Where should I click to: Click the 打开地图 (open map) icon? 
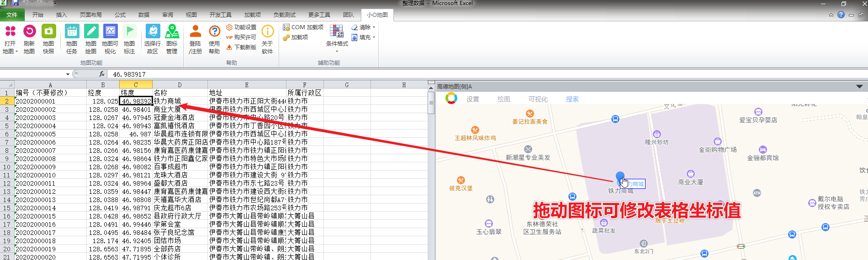click(x=10, y=31)
